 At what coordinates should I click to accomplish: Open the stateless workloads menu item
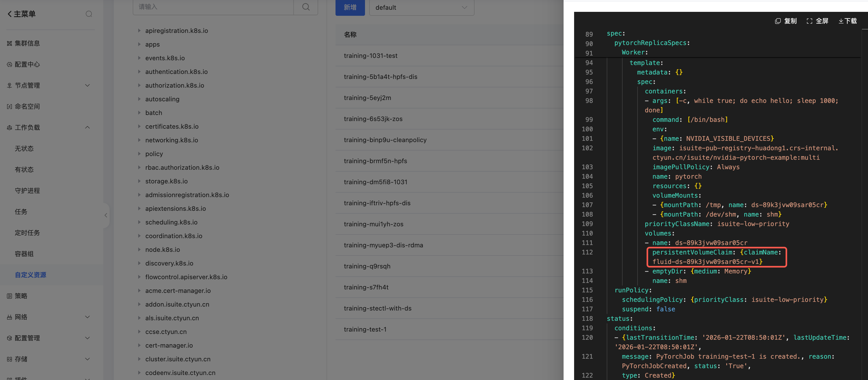click(x=24, y=148)
